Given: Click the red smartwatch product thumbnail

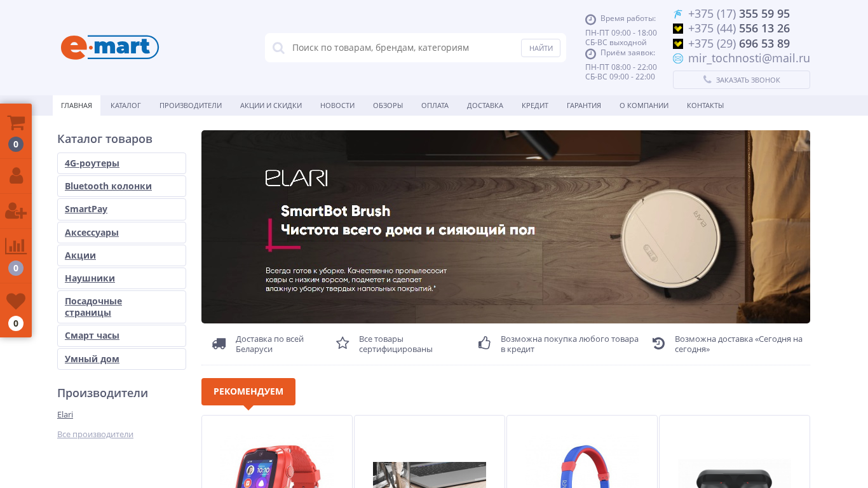Looking at the screenshot, I should [x=277, y=466].
